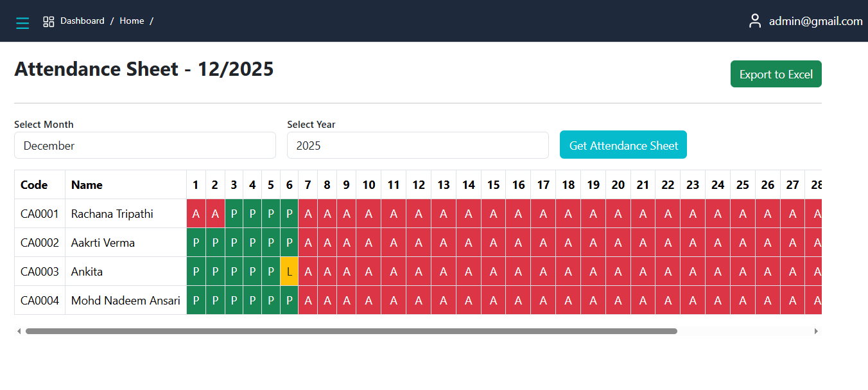Click the dashboard grid icon
868x390 pixels.
49,21
